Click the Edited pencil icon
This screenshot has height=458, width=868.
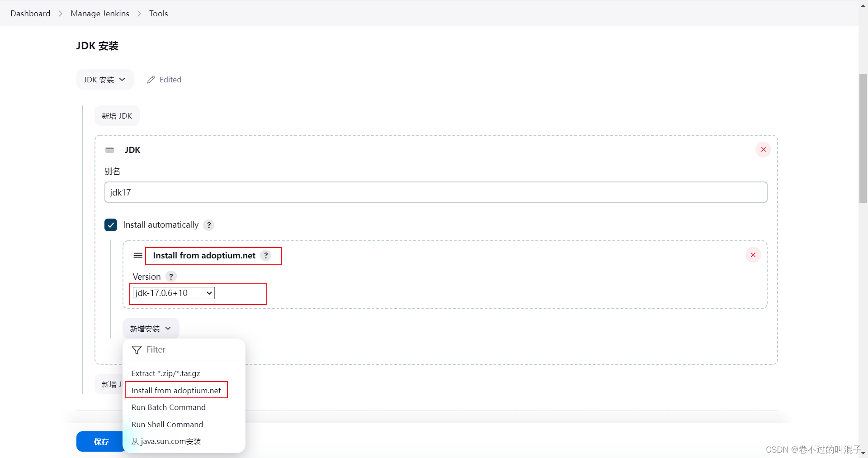tap(151, 80)
